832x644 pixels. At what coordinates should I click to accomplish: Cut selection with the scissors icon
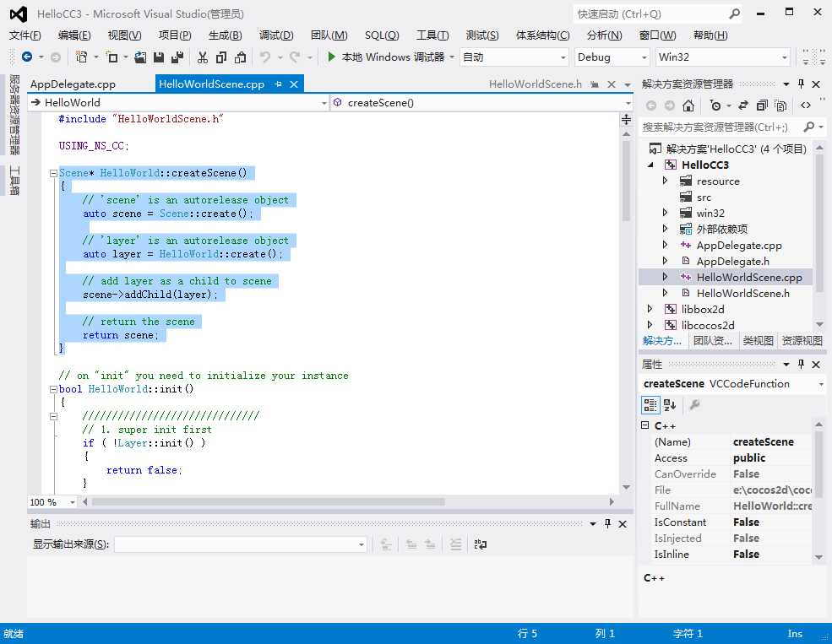(x=203, y=57)
